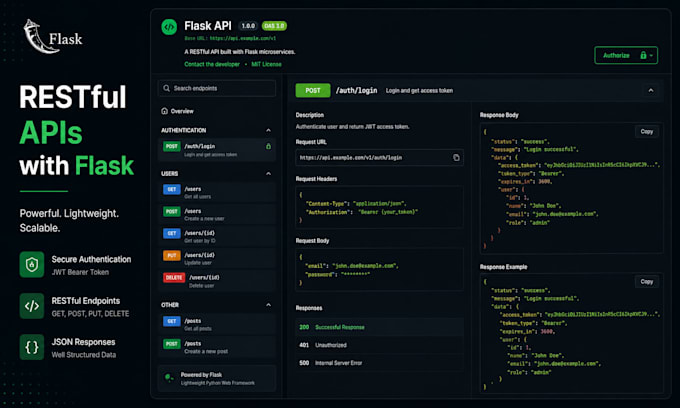The width and height of the screenshot is (680, 408).
Task: Copy the Response Example
Action: pos(647,281)
